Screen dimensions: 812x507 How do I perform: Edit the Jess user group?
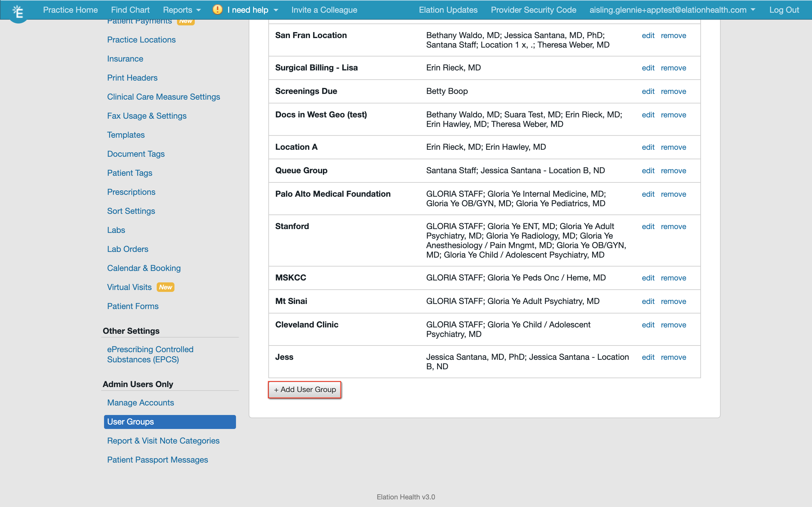click(x=648, y=357)
